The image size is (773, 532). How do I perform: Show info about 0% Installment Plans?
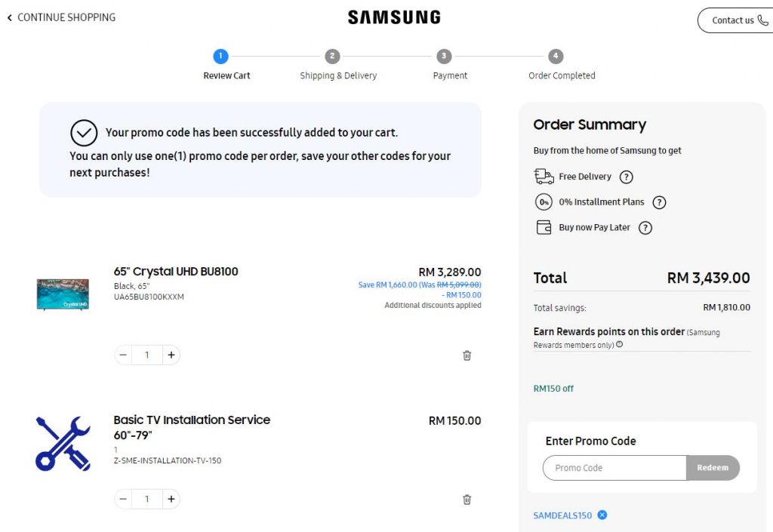pyautogui.click(x=659, y=202)
